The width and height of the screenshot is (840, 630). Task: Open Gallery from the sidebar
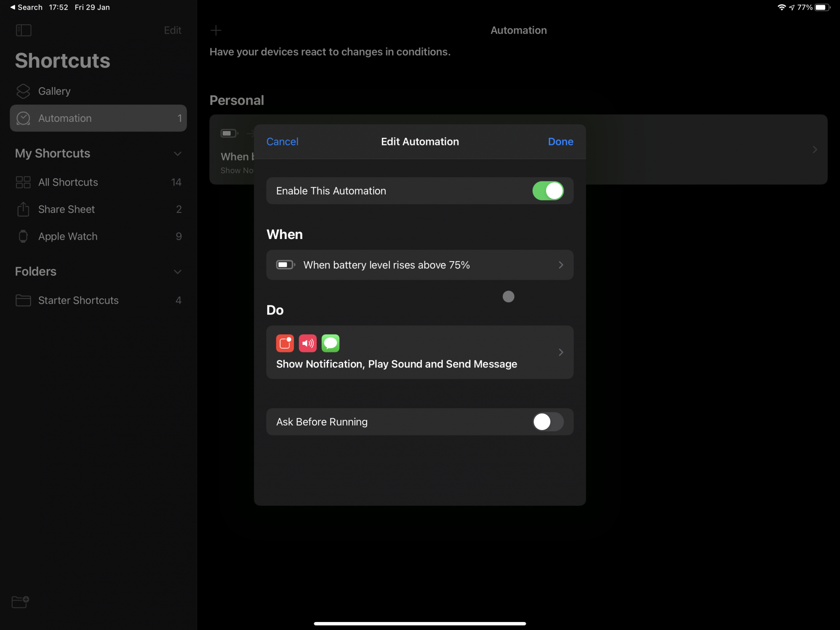[x=55, y=91]
